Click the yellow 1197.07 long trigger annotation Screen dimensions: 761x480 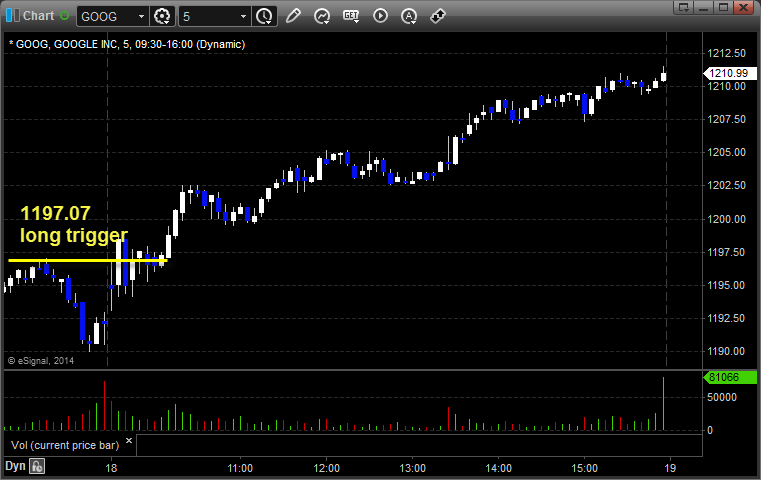[74, 224]
